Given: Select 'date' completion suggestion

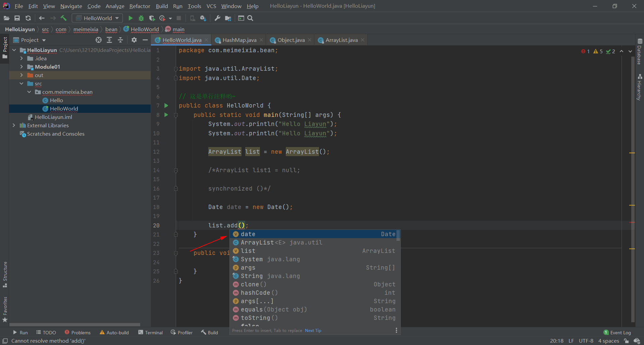Looking at the screenshot, I should coord(314,234).
